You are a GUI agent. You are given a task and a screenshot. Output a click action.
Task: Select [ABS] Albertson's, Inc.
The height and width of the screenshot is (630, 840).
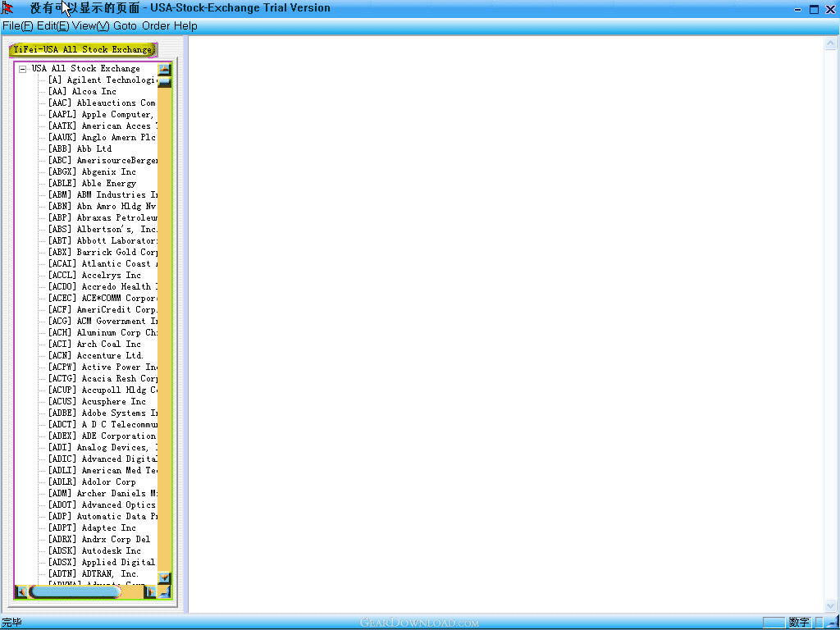click(x=103, y=230)
